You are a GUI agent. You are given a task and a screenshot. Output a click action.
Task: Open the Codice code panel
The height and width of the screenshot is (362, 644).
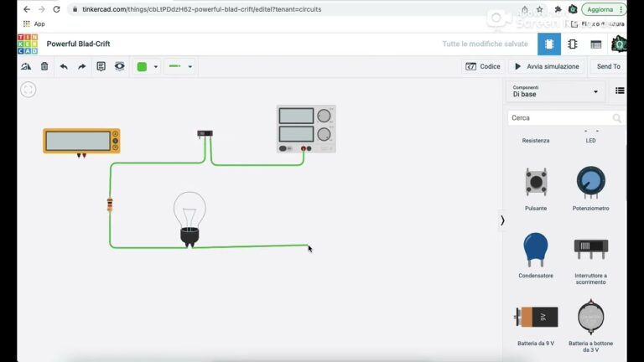tap(483, 66)
